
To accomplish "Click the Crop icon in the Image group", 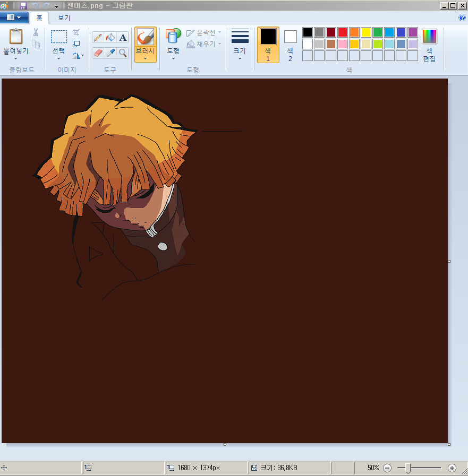I will (x=76, y=32).
